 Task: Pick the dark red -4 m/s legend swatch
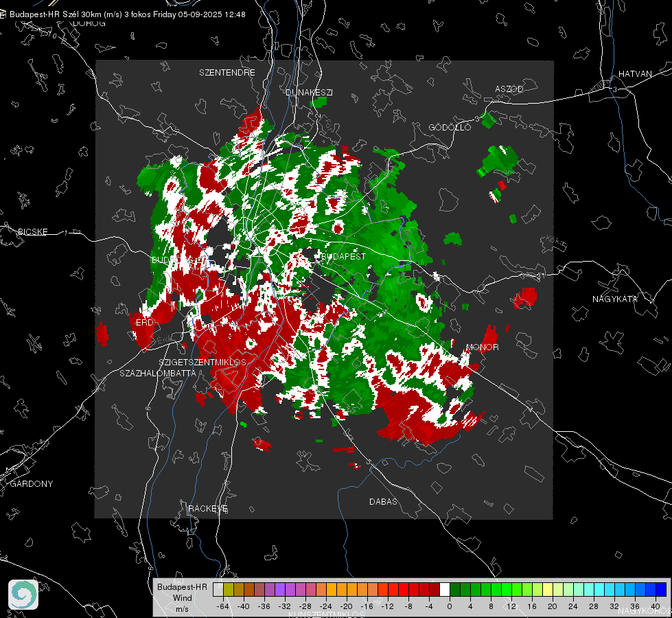(x=435, y=589)
